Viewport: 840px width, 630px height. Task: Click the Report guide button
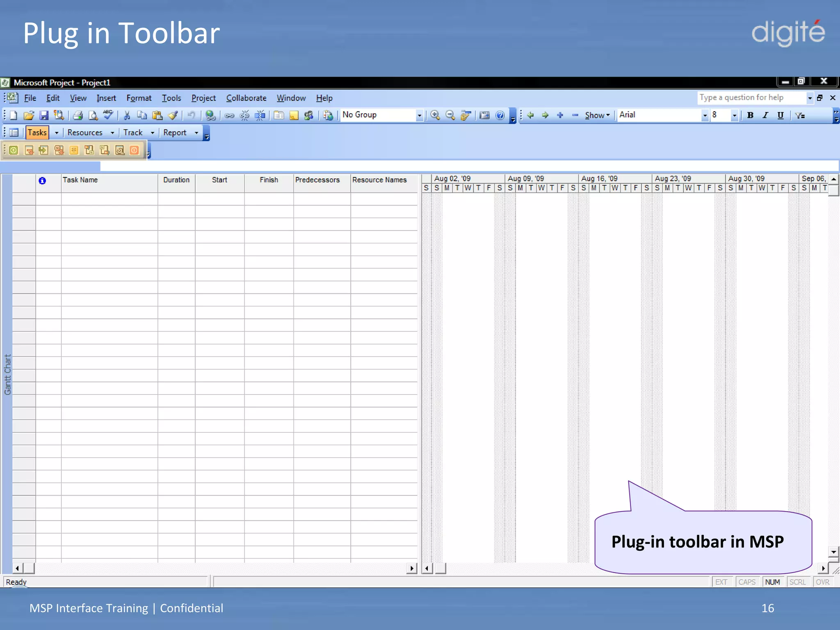coord(175,132)
